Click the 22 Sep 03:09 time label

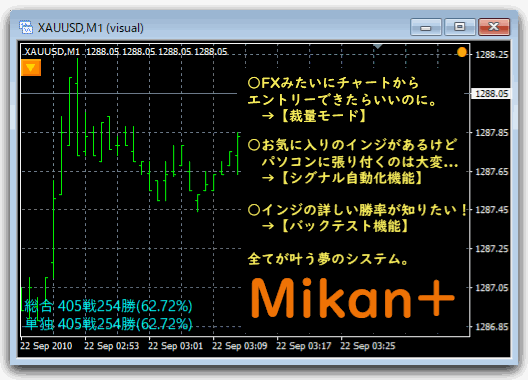click(x=240, y=346)
